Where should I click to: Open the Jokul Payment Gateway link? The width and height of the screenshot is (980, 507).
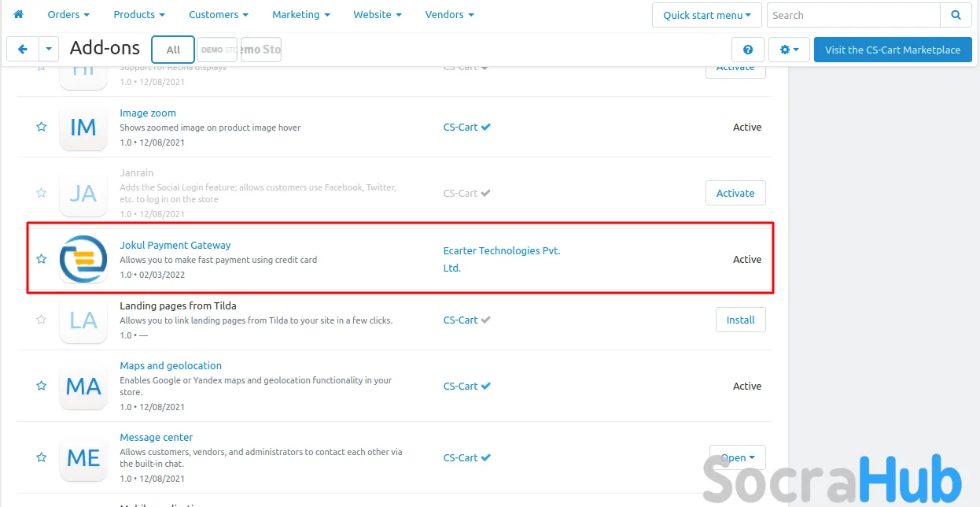tap(175, 245)
